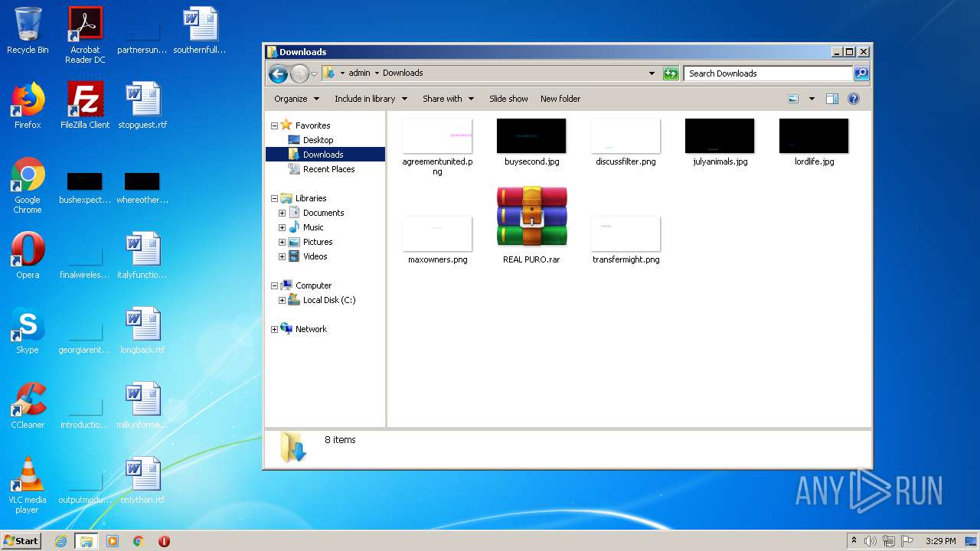Open the address bar history dropdown
This screenshot has height=551, width=980.
click(x=652, y=73)
